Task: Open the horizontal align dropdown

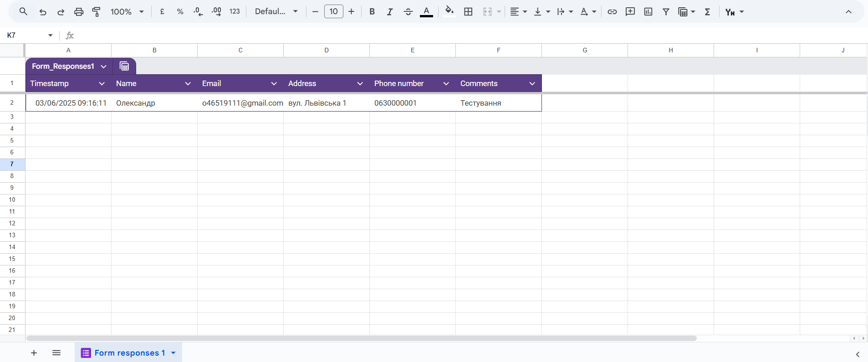Action: pos(518,12)
